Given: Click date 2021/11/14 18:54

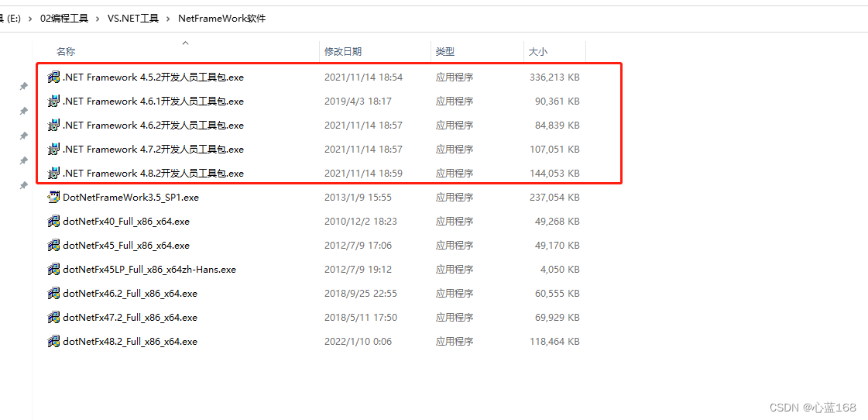Looking at the screenshot, I should click(363, 77).
